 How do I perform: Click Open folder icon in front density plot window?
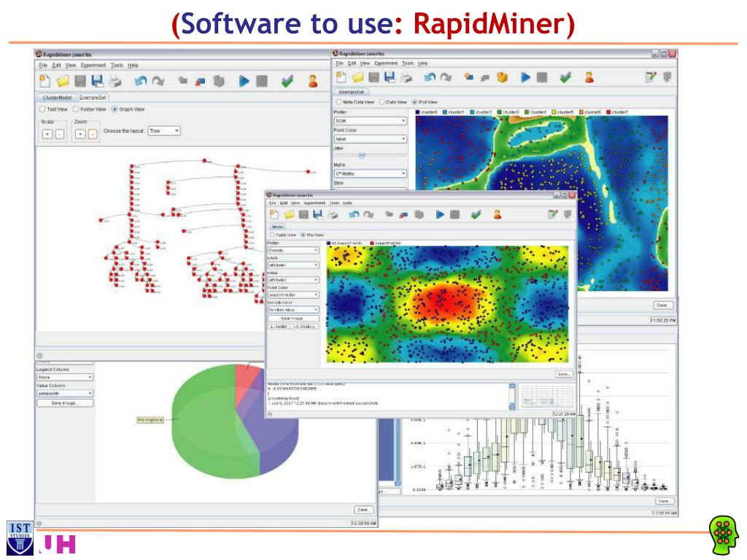coord(289,215)
